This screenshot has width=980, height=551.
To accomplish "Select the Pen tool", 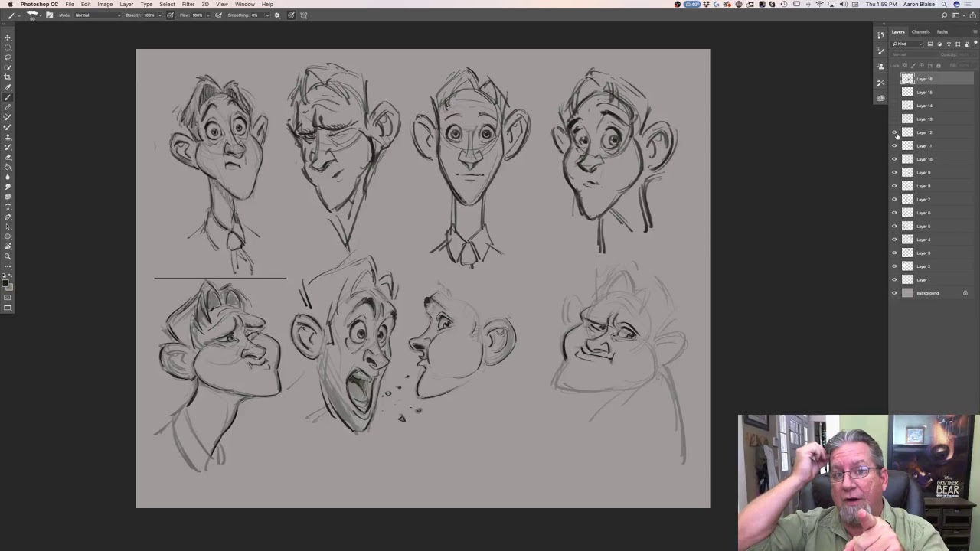I will pyautogui.click(x=8, y=216).
